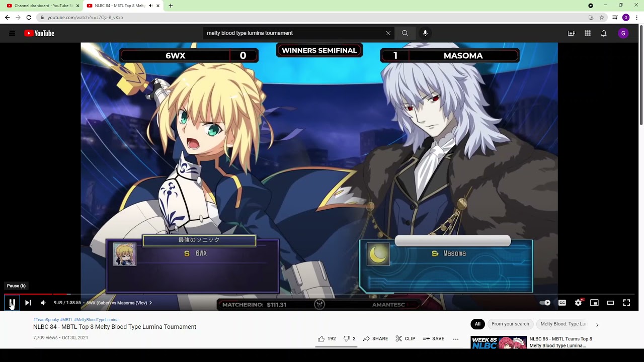
Task: Show more chips with the right arrow
Action: (x=597, y=324)
